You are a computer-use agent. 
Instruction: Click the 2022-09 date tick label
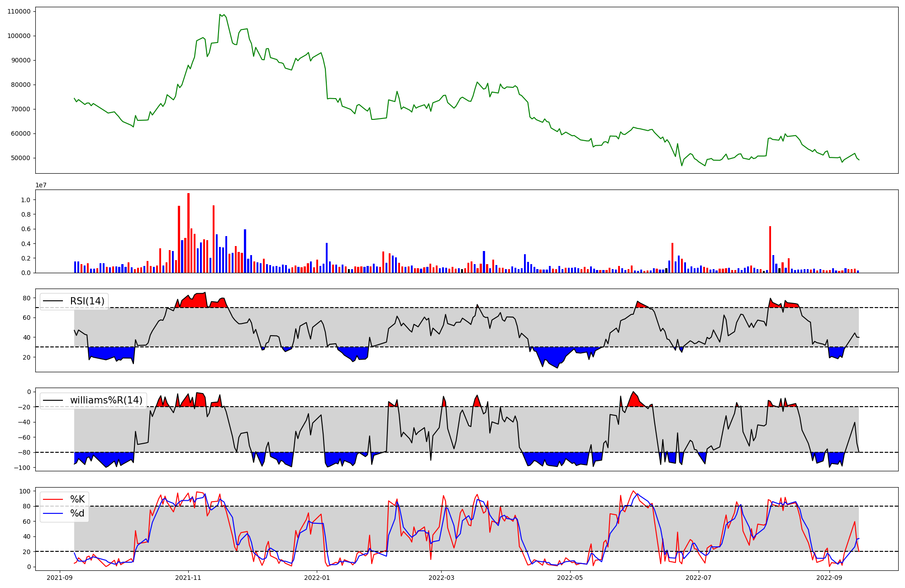[829, 578]
